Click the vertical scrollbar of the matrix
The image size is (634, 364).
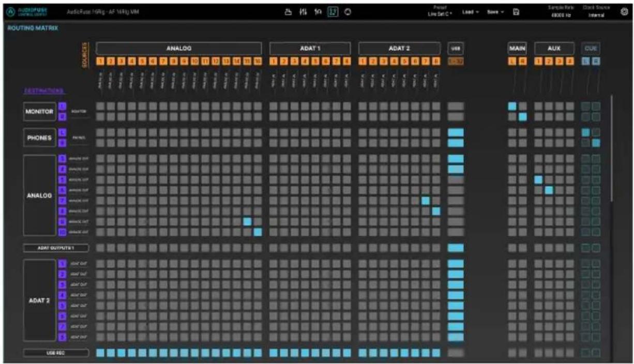611,147
